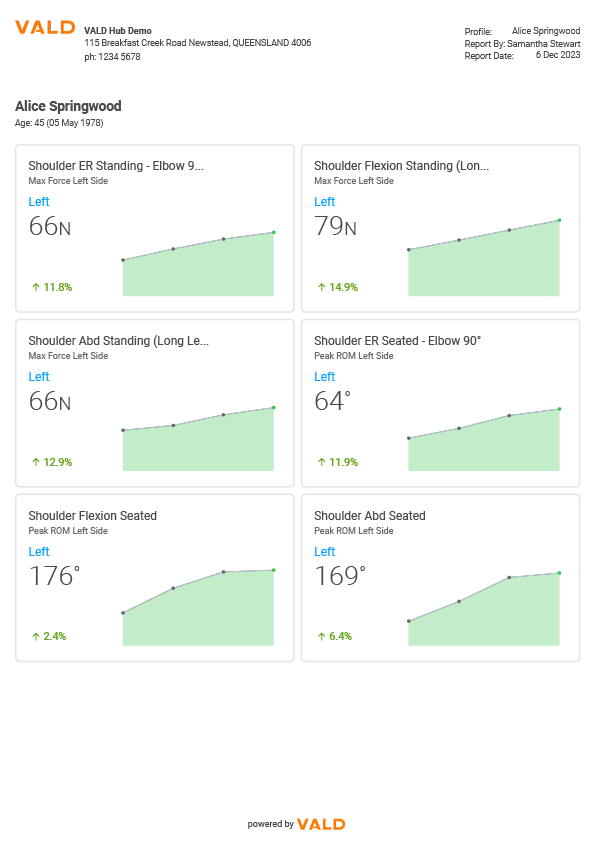Click the 2.4% increase arrow
This screenshot has width=595, height=842.
coord(36,636)
